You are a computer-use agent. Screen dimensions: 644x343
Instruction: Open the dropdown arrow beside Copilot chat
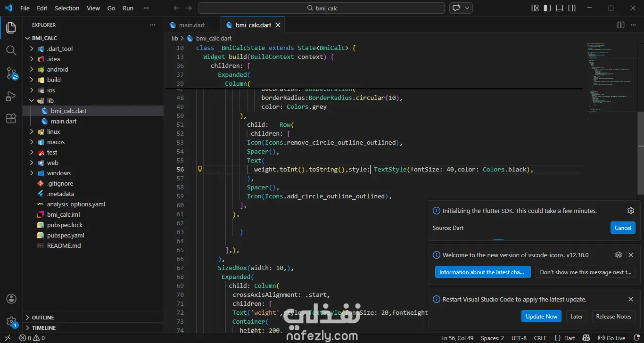pos(468,8)
